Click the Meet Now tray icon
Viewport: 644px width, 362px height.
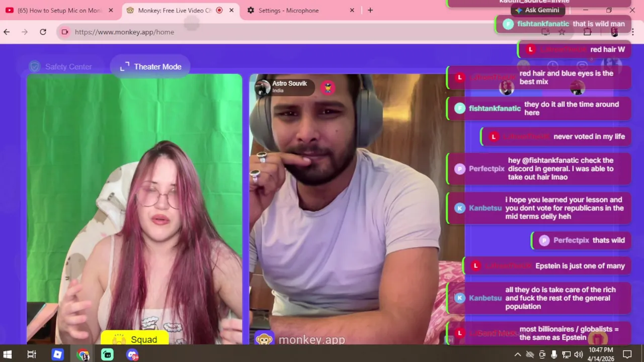(x=542, y=354)
